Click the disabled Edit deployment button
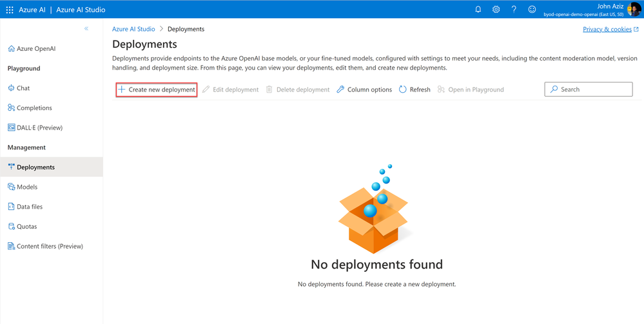This screenshot has height=324, width=644. click(x=230, y=89)
